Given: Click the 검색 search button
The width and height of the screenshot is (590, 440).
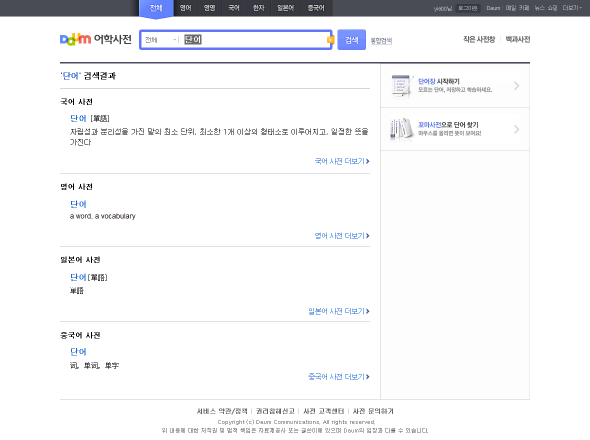Looking at the screenshot, I should click(x=351, y=40).
